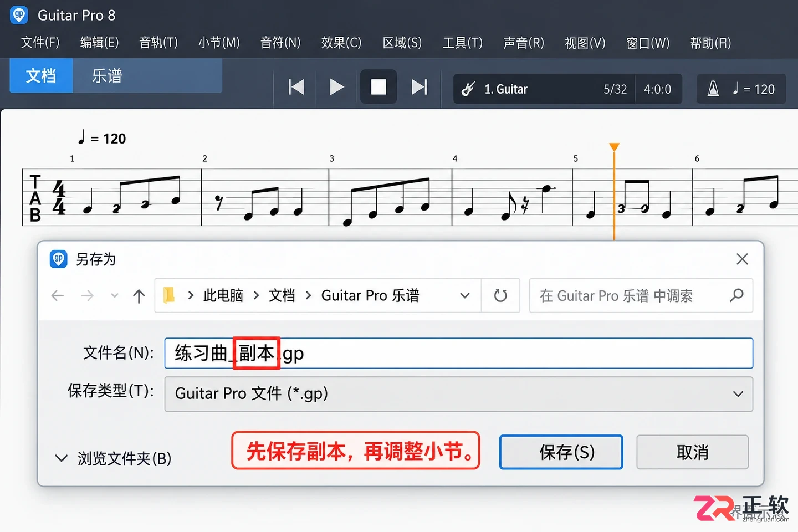
Task: Start playback with the play button
Action: click(337, 87)
